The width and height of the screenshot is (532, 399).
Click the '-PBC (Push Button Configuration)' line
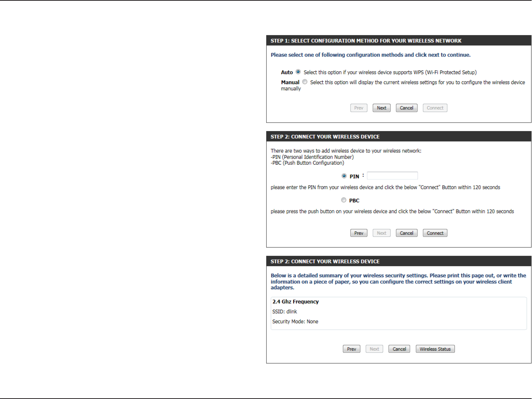coord(308,163)
